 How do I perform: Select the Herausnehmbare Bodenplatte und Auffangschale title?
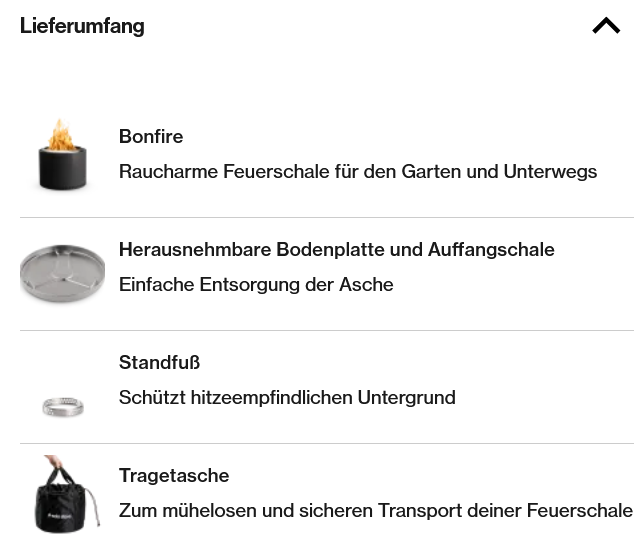(x=337, y=249)
